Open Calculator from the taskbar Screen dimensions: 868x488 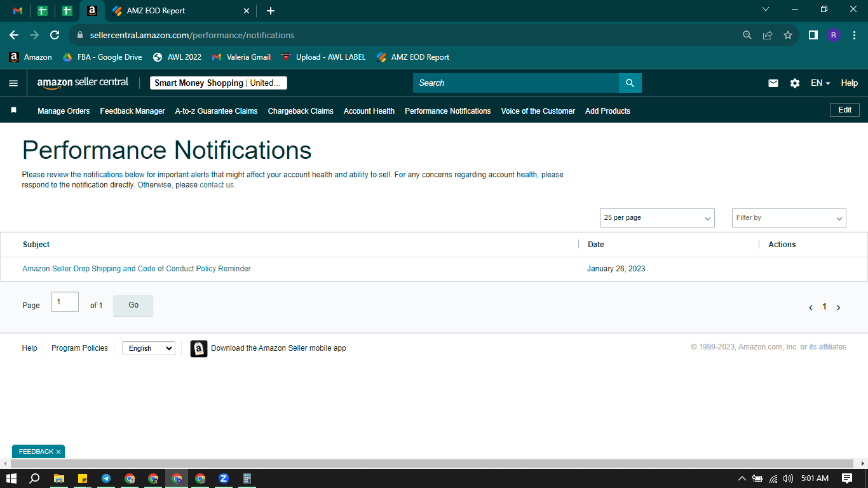247,478
